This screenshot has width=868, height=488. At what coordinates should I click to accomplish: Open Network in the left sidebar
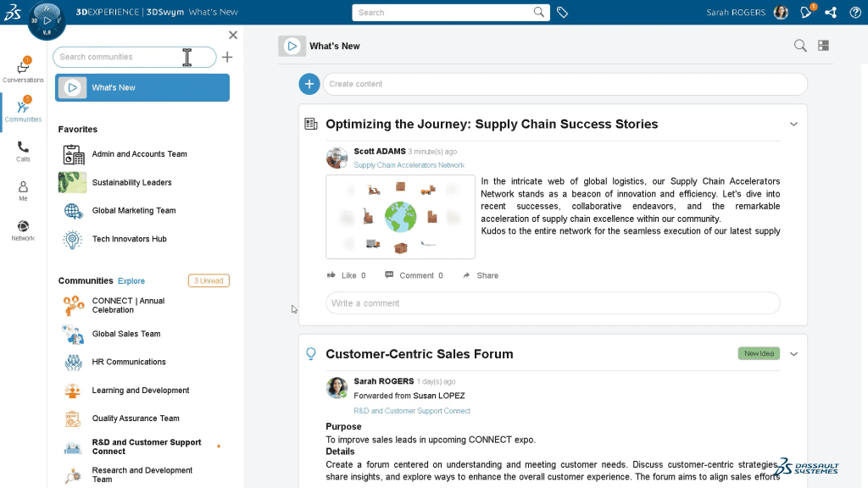[23, 230]
